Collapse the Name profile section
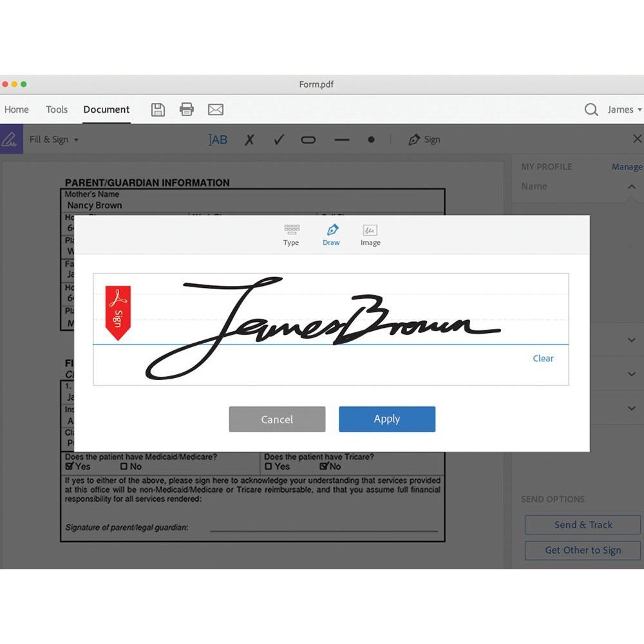Screen dimensions: 644x644 coord(631,187)
